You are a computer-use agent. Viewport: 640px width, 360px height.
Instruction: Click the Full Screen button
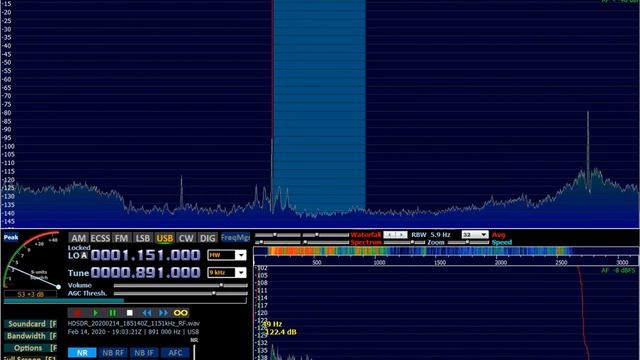(x=30, y=358)
